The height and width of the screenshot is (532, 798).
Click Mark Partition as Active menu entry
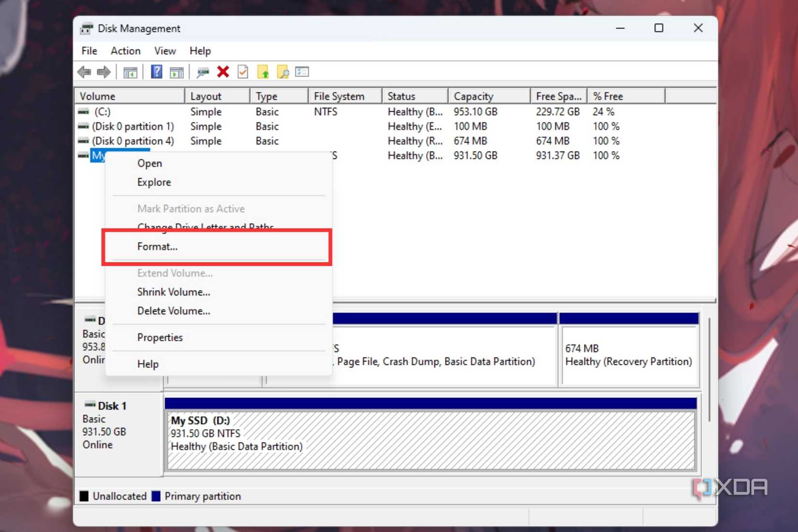pos(219,209)
